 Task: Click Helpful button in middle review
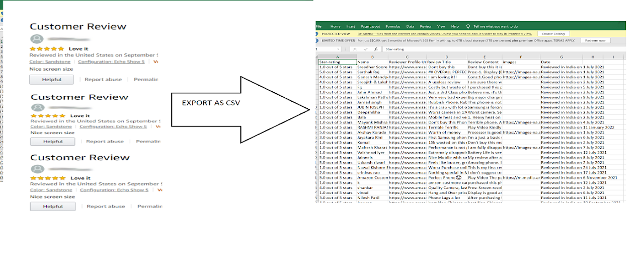tap(53, 142)
